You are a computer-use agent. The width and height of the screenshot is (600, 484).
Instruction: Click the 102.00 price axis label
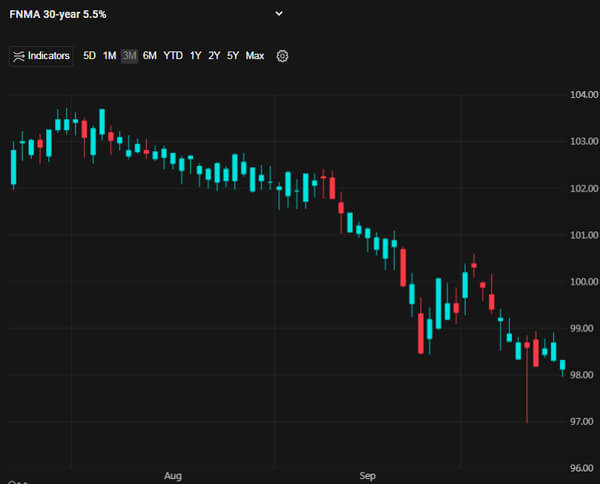tap(584, 188)
